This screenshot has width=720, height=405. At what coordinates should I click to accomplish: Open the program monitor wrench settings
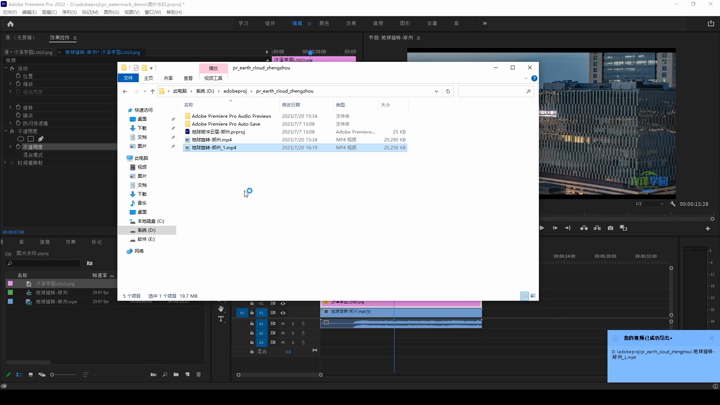(673, 204)
